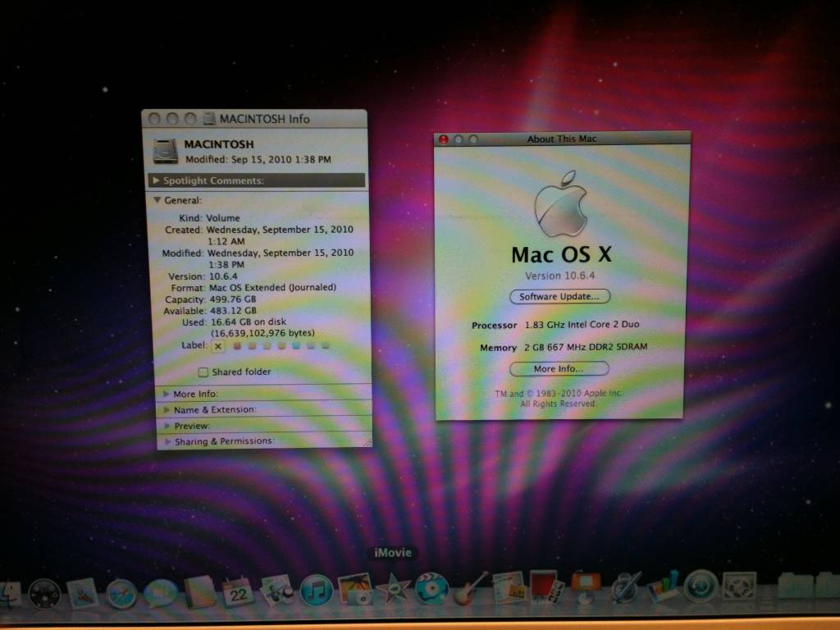Open the Mail stamp icon in Dock
This screenshot has height=630, width=840.
(83, 594)
